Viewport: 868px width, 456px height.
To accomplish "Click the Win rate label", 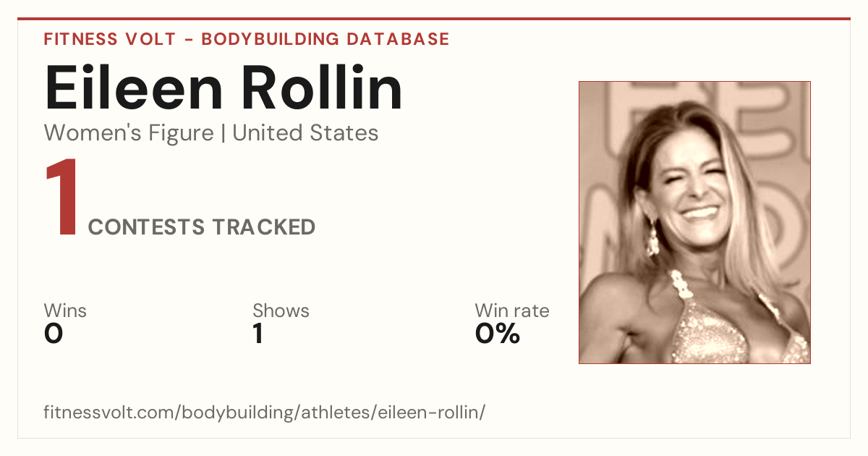I will [x=512, y=311].
